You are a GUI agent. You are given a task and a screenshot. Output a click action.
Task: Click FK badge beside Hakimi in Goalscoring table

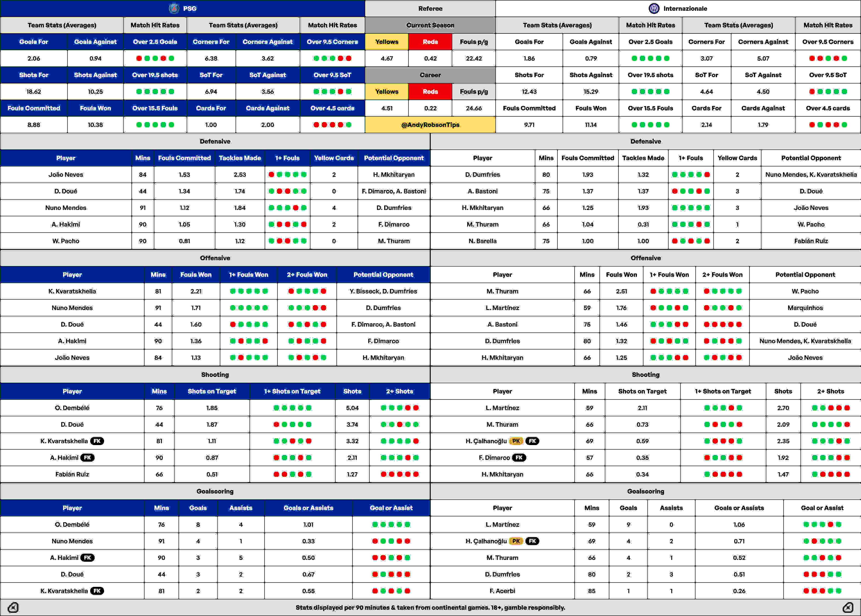pos(88,558)
